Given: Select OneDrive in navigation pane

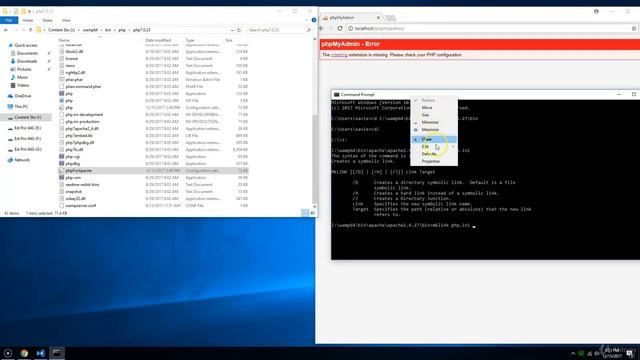Looking at the screenshot, I should (23, 96).
